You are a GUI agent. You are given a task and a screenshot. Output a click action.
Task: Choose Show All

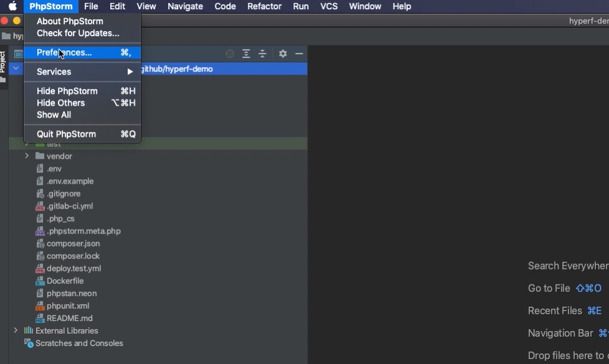coord(82,115)
